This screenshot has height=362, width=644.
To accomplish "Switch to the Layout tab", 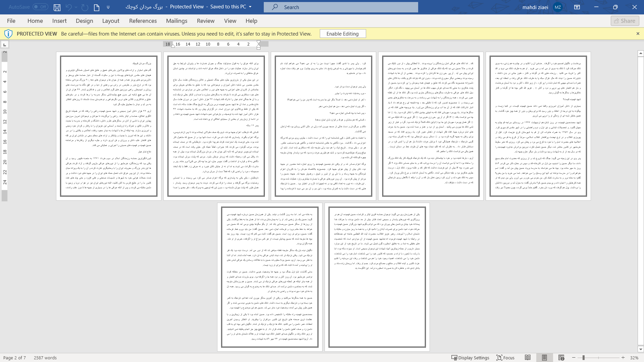I will (x=111, y=21).
